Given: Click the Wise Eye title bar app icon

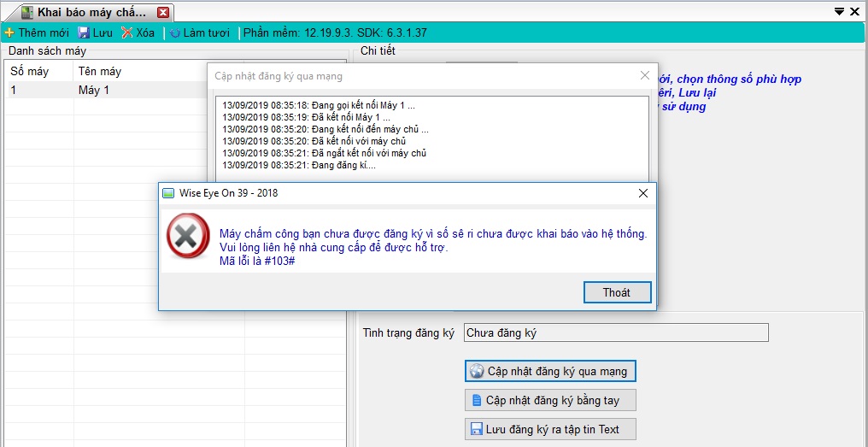Looking at the screenshot, I should tap(168, 193).
